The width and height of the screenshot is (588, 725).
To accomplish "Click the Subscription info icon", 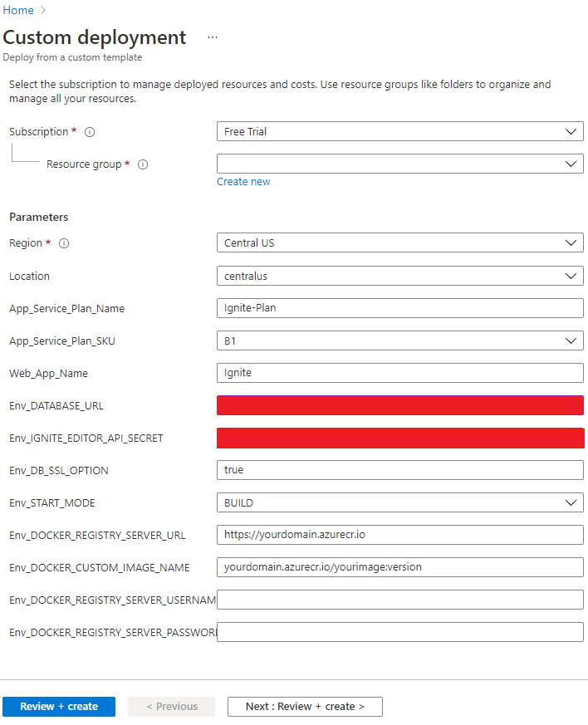I will [x=90, y=132].
